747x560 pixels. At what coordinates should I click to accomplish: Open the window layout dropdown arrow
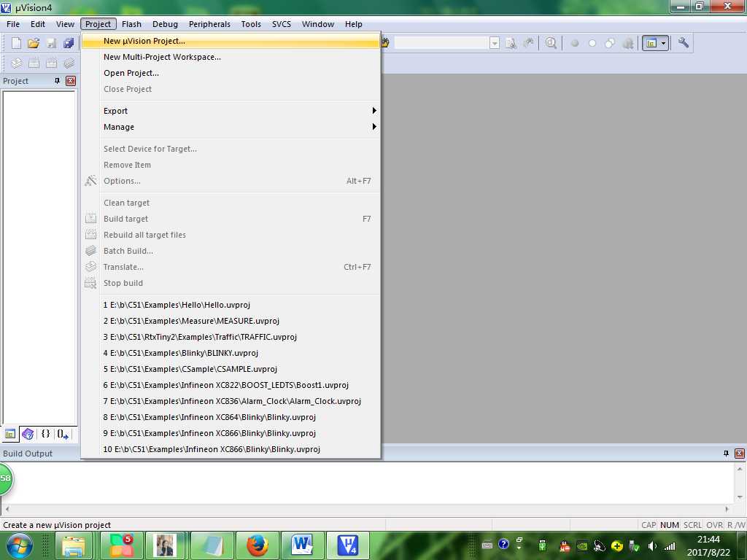tap(664, 43)
